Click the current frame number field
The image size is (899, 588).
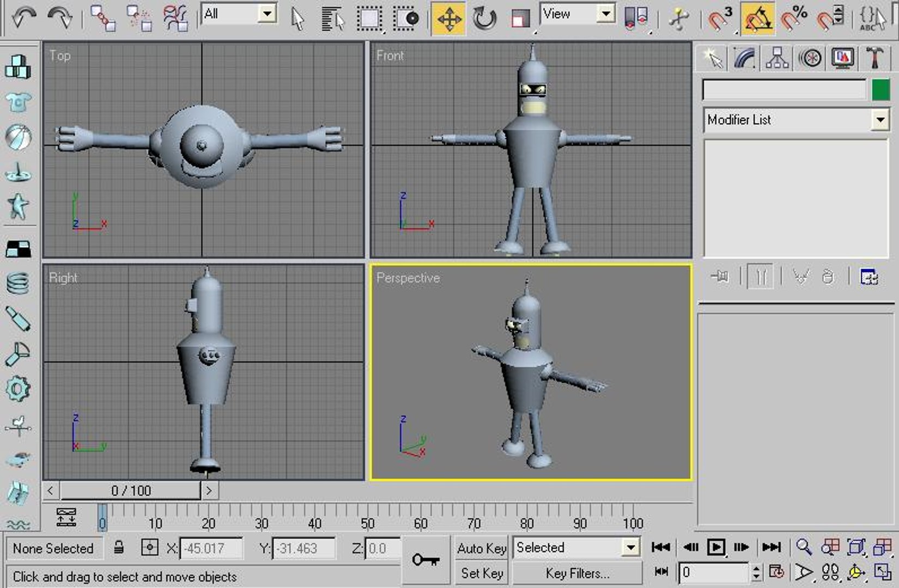click(x=714, y=572)
